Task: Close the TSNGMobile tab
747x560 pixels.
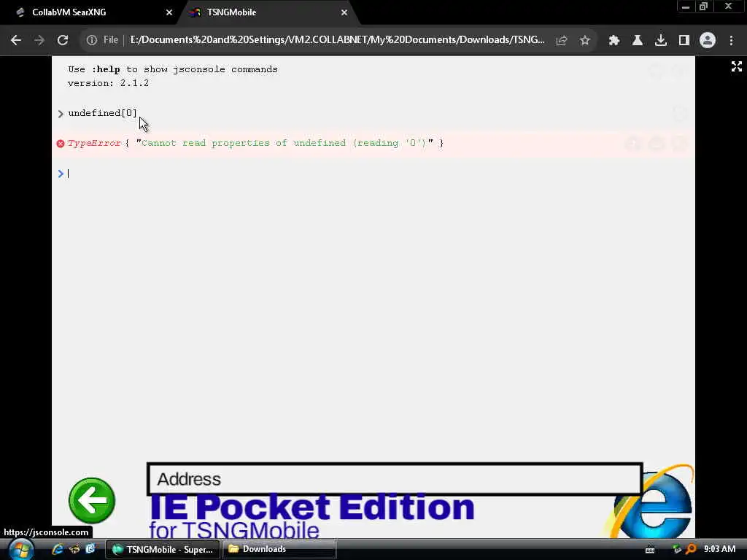Action: 344,13
